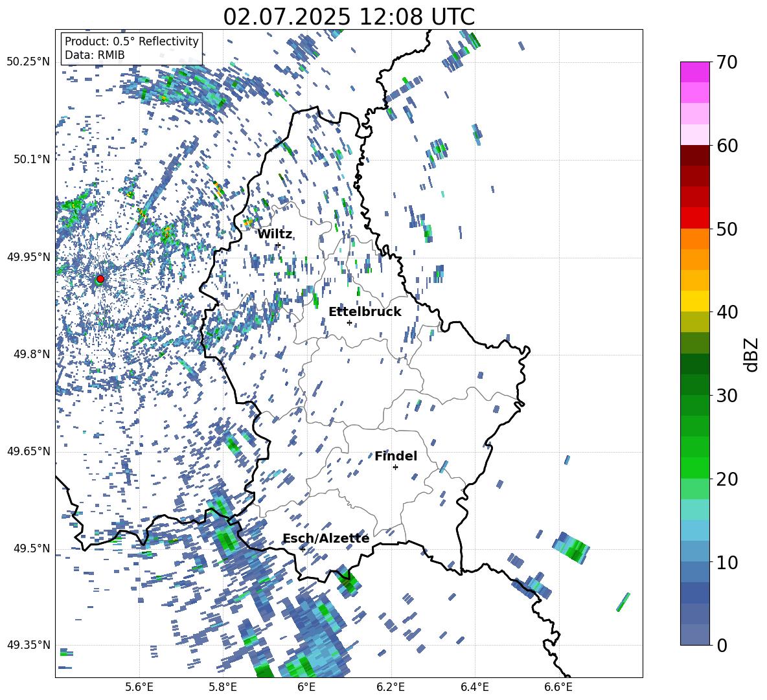The image size is (767, 700).
Task: Click the 50.25°N latitude label
Action: coord(29,62)
